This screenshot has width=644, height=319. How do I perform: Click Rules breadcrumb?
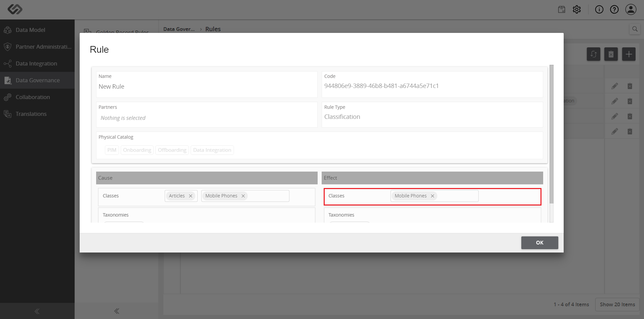[213, 29]
